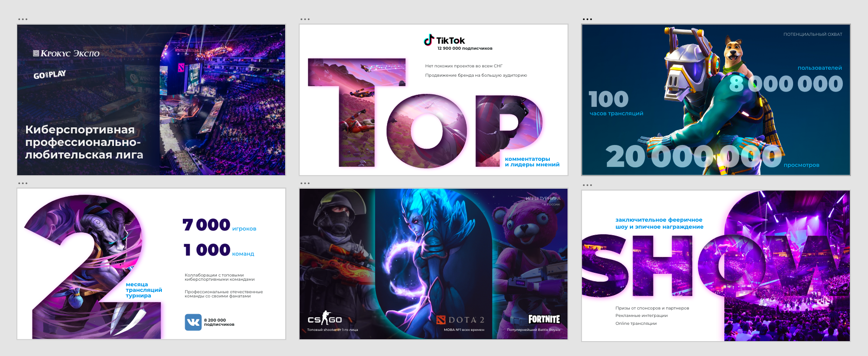Open the three-dot menu above 7 000 игроков slide
The height and width of the screenshot is (356, 868).
(x=23, y=184)
